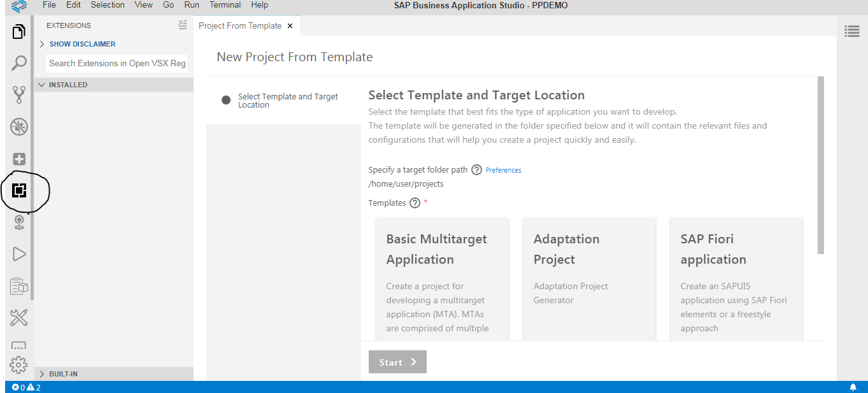868x393 pixels.
Task: Open the Terminal menu
Action: 225,5
